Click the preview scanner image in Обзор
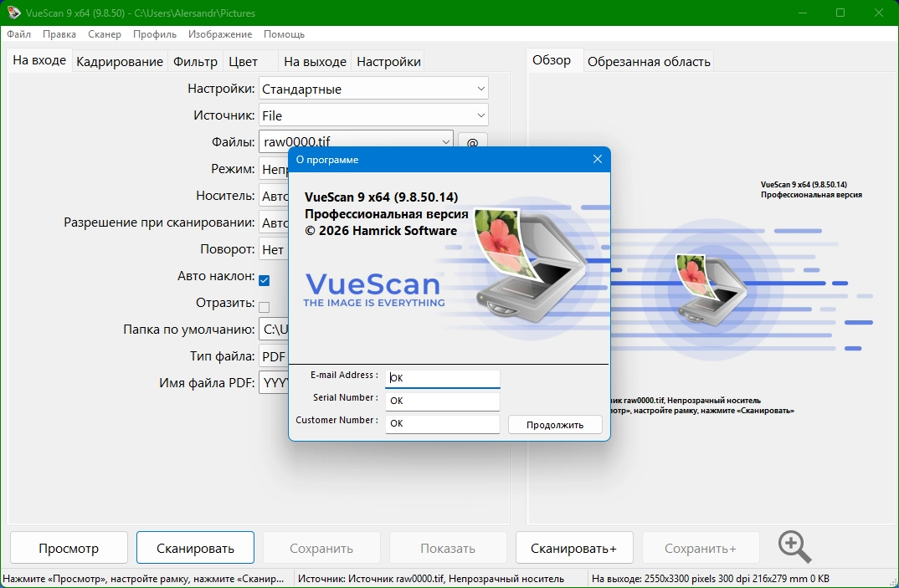The image size is (899, 588). 711,289
